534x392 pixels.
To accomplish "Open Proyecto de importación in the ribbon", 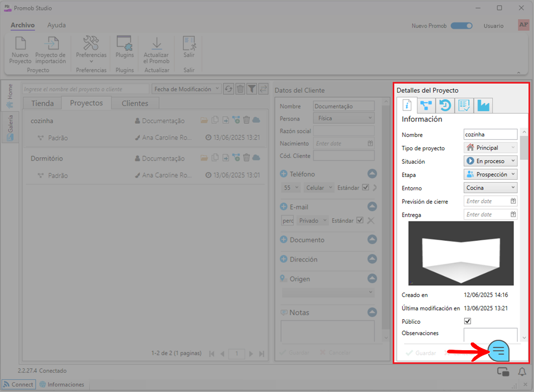I will [x=51, y=51].
